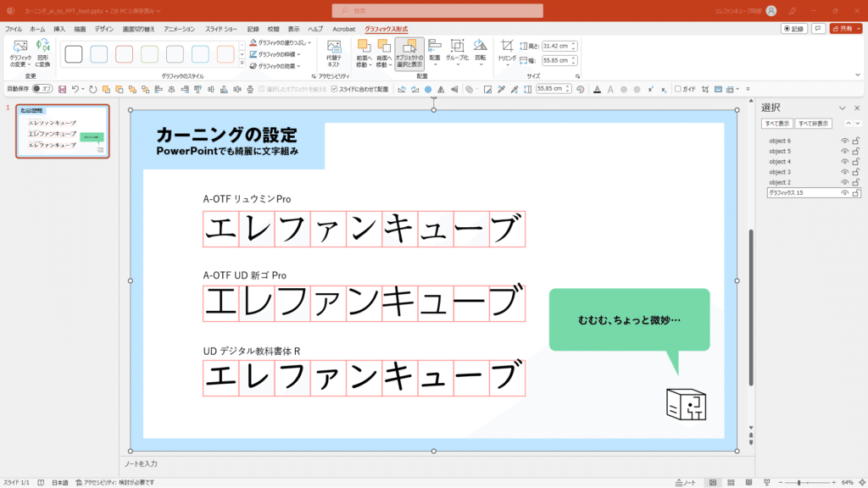The height and width of the screenshot is (488, 868).
Task: Switch to the 挿入 (Insert) tab
Action: click(x=59, y=29)
